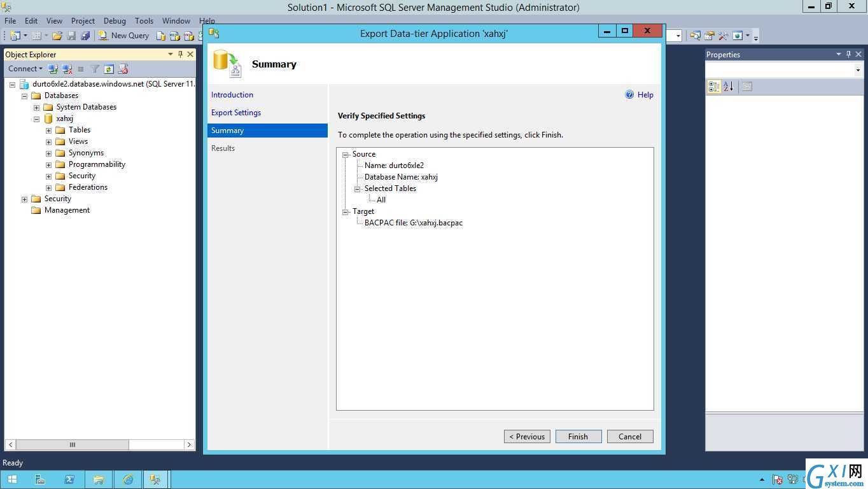Open the Edit menu

pos(31,21)
